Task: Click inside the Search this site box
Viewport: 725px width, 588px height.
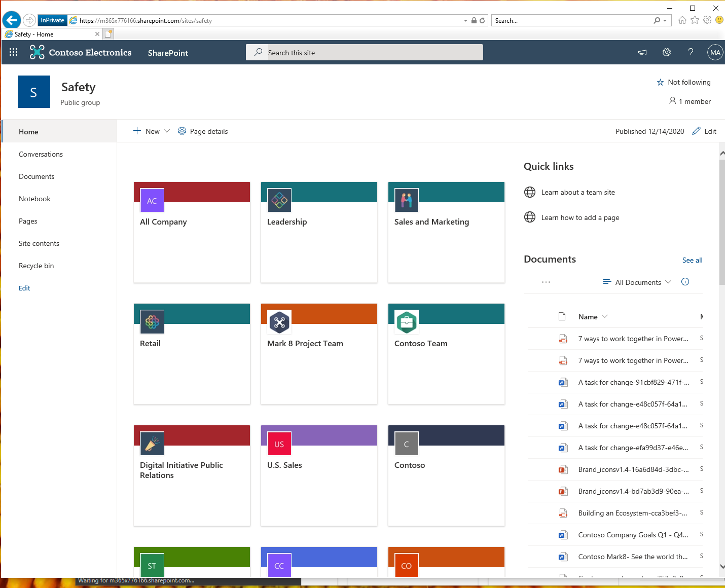Action: click(x=364, y=52)
